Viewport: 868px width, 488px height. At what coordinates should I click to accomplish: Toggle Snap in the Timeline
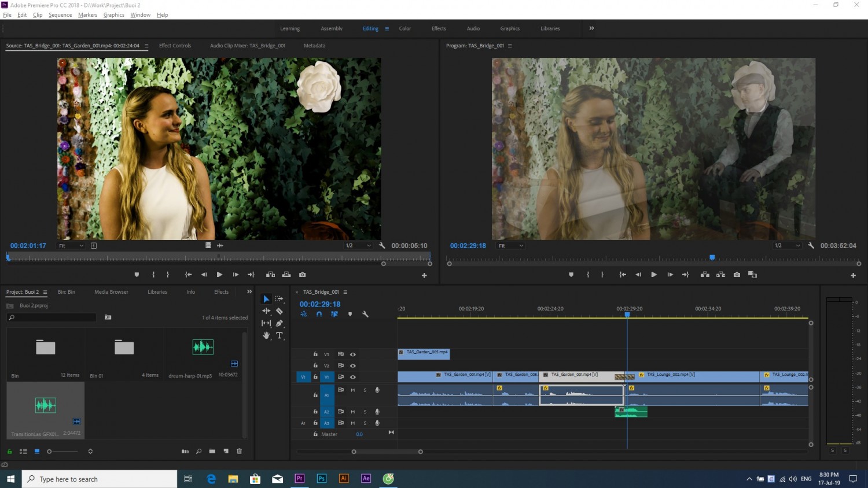[319, 315]
